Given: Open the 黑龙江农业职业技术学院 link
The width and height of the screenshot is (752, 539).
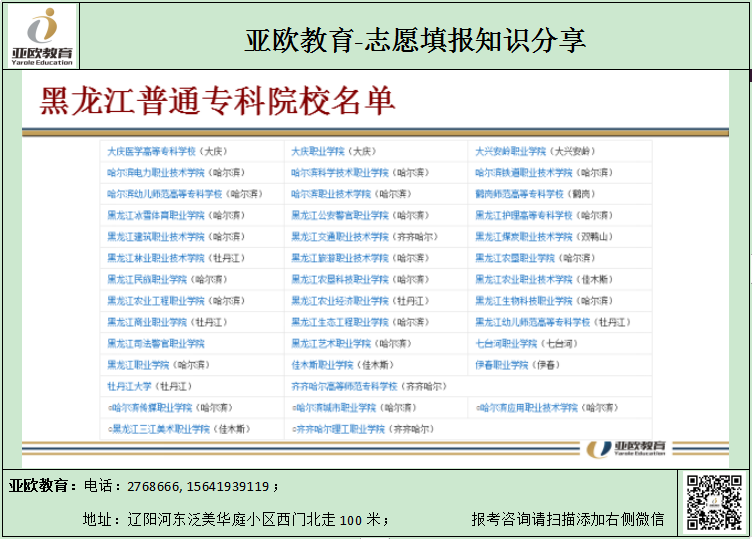Looking at the screenshot, I should 524,280.
